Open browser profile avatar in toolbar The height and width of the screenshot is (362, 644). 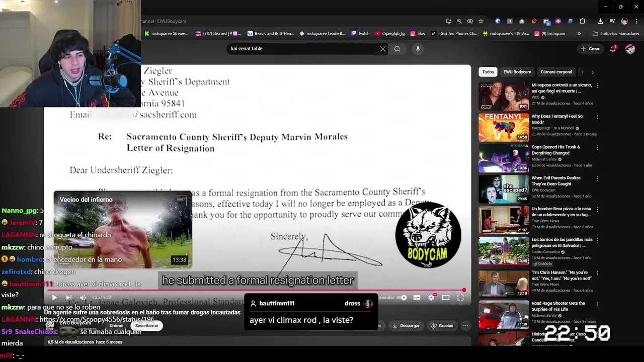pyautogui.click(x=624, y=21)
